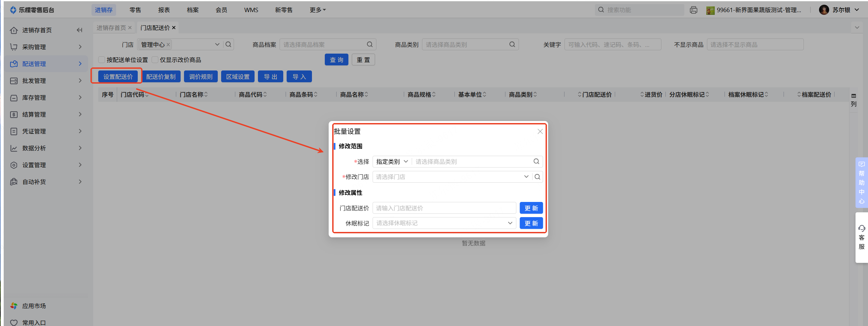Click the 数据分析 chart icon
The image size is (868, 326).
14,148
